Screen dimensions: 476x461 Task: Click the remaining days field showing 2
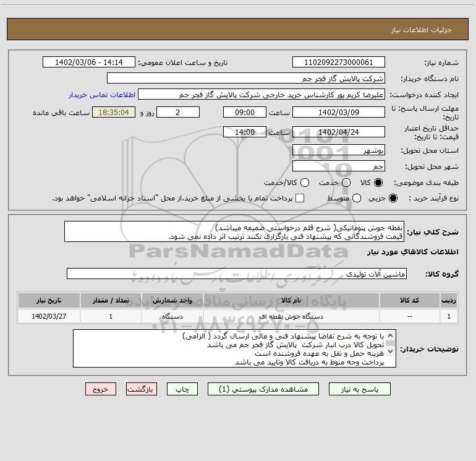click(x=178, y=112)
